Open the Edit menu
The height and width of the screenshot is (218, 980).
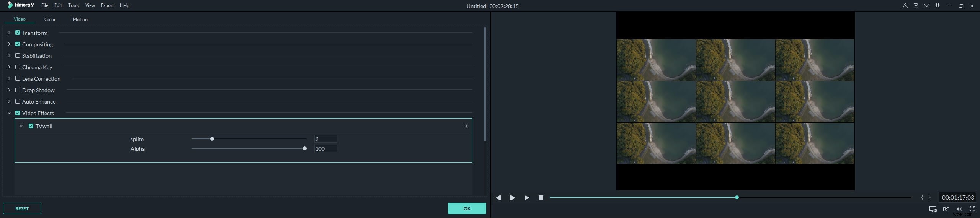pyautogui.click(x=58, y=5)
